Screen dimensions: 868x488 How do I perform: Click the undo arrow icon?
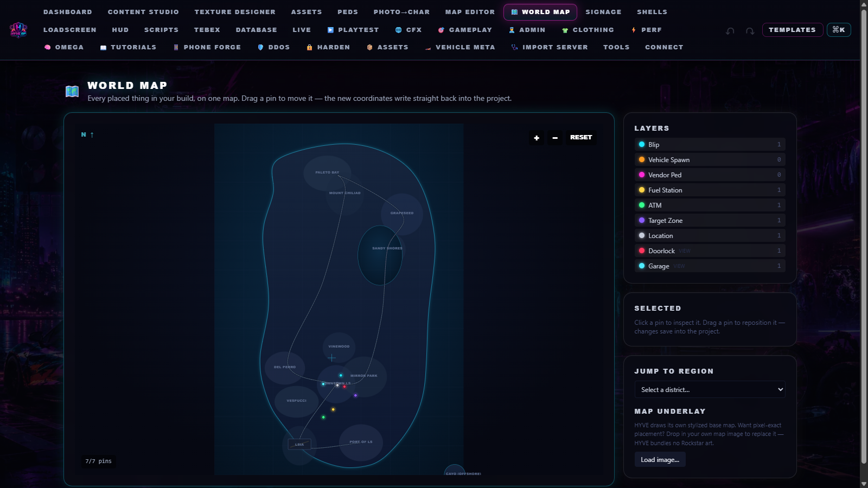point(730,31)
